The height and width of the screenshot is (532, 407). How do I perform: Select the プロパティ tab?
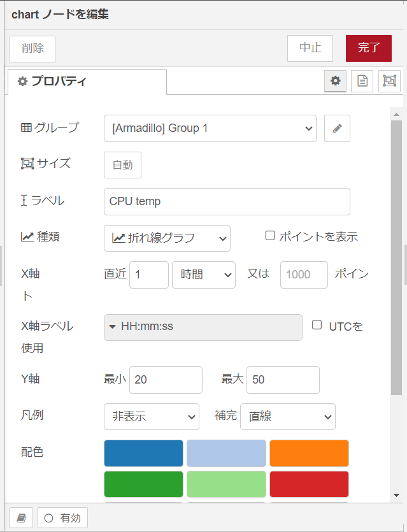pos(87,82)
